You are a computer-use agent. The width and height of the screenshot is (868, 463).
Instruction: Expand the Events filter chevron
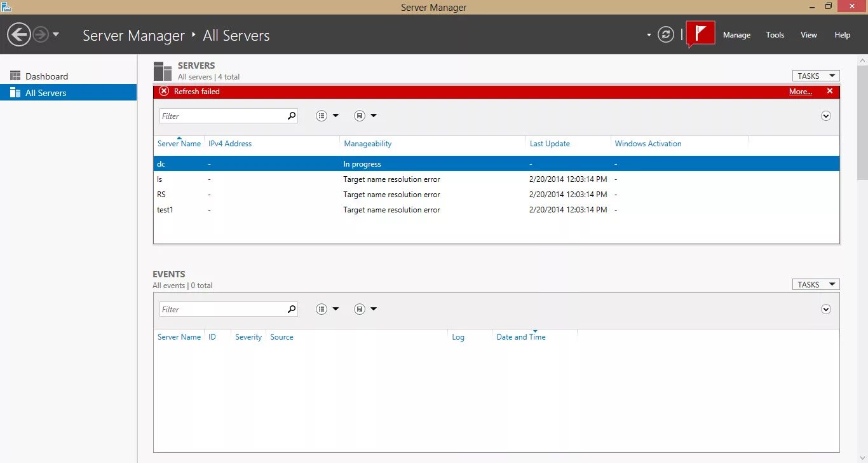point(826,309)
